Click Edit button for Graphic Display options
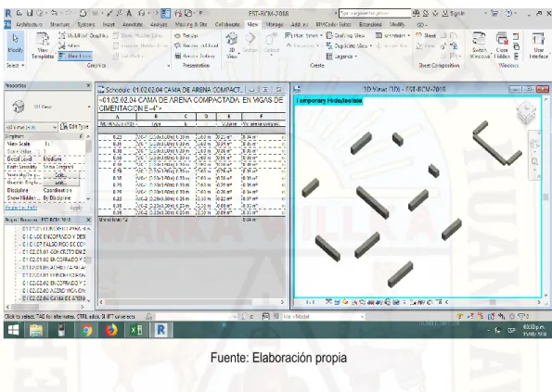 (61, 183)
